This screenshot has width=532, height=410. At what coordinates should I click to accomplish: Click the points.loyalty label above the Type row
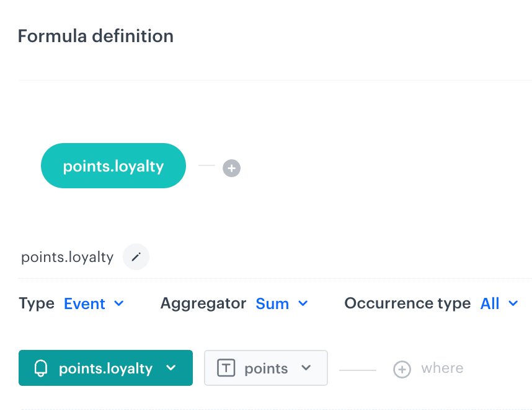[x=67, y=256]
